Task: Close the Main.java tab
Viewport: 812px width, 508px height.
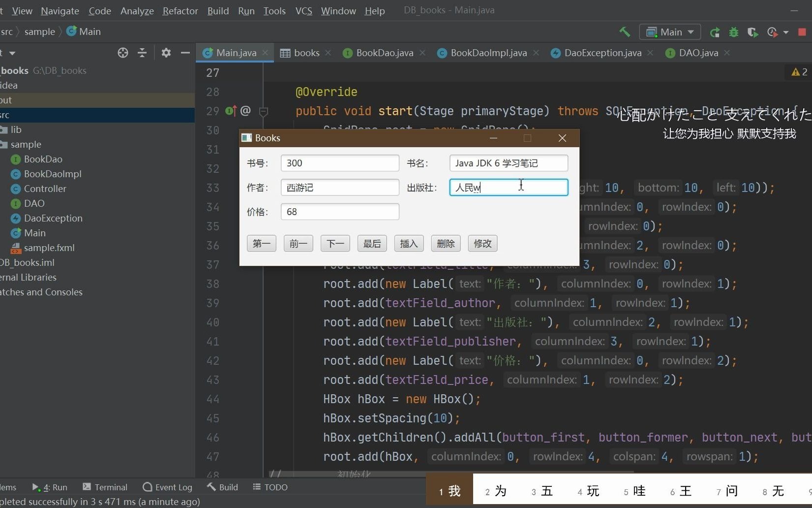Action: [x=266, y=53]
